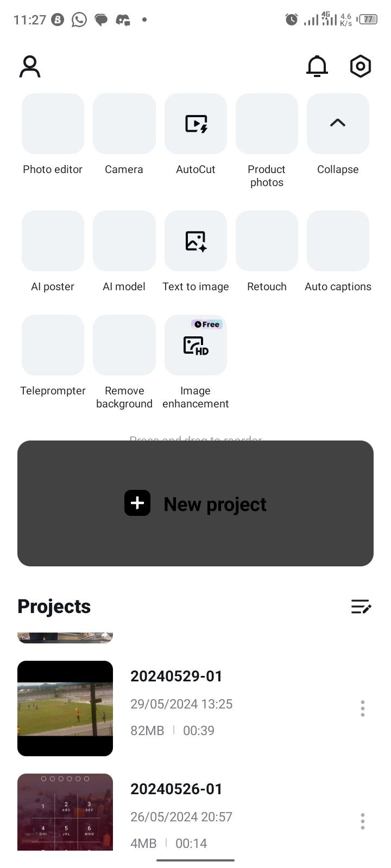This screenshot has width=391, height=868.
Task: Open the profile account icon
Action: [x=30, y=67]
